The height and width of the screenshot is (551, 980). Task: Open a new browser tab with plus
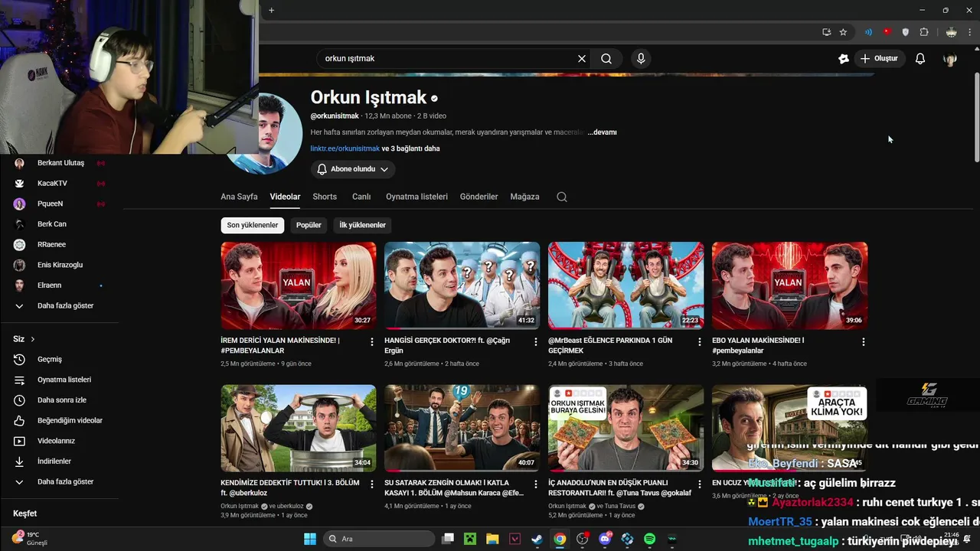pyautogui.click(x=271, y=10)
